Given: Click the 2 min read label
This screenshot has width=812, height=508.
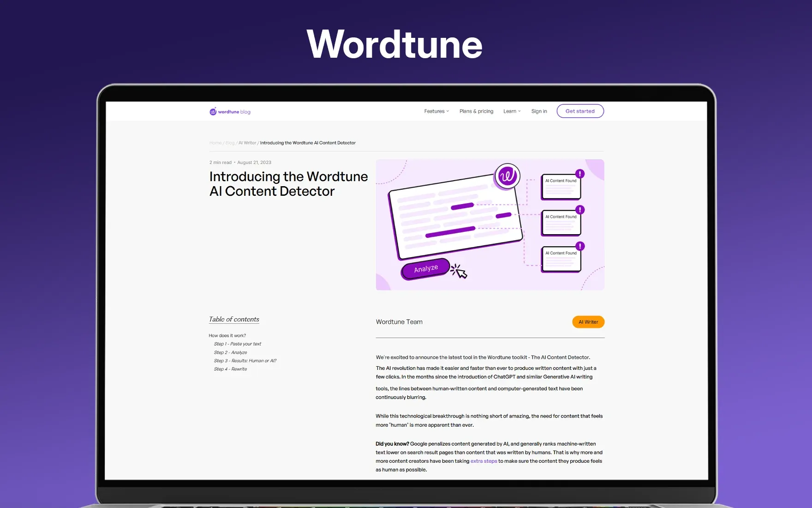Looking at the screenshot, I should pyautogui.click(x=221, y=163).
